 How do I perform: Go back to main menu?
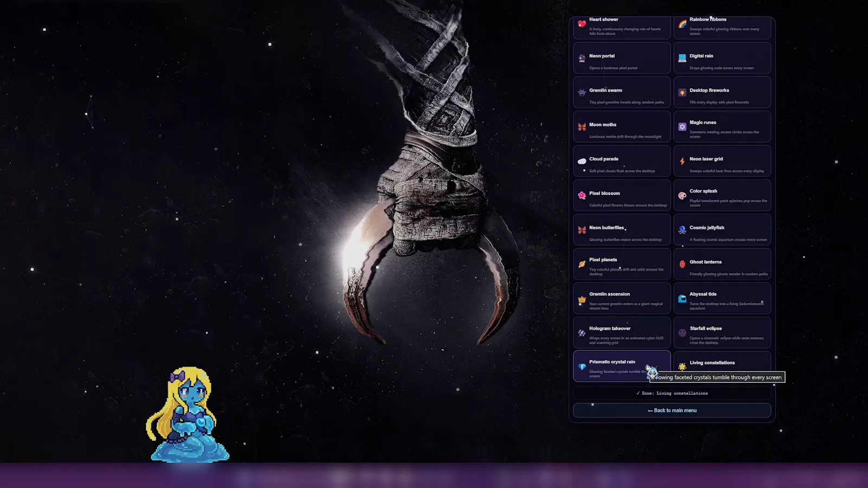672,410
